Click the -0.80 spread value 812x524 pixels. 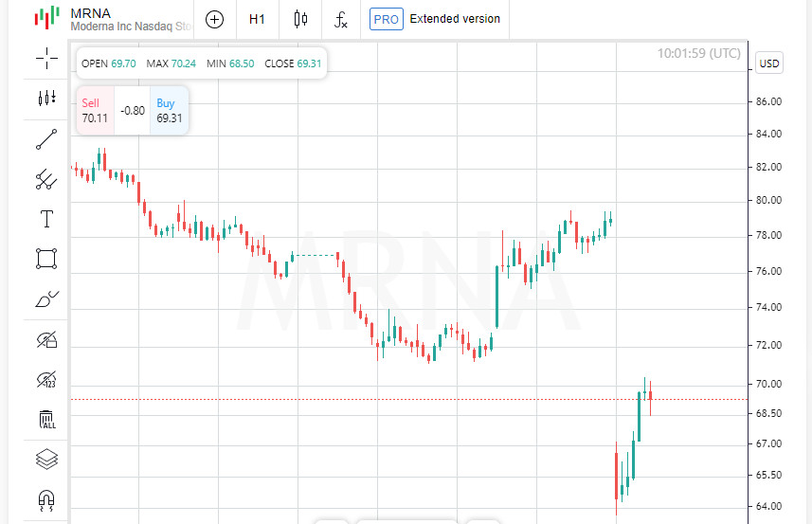click(133, 111)
